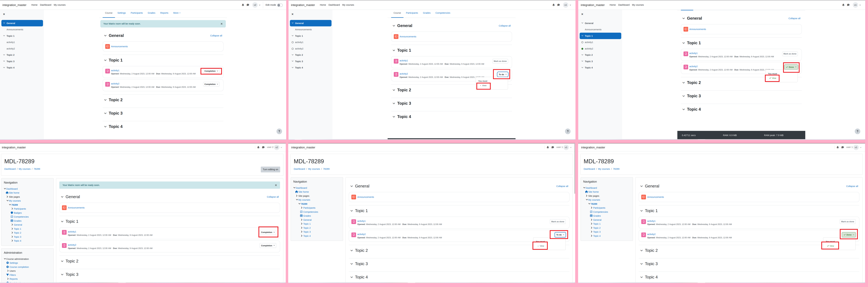Click Collapse all link in top-left panel
Viewport: 868px width, 287px height.
click(x=216, y=36)
